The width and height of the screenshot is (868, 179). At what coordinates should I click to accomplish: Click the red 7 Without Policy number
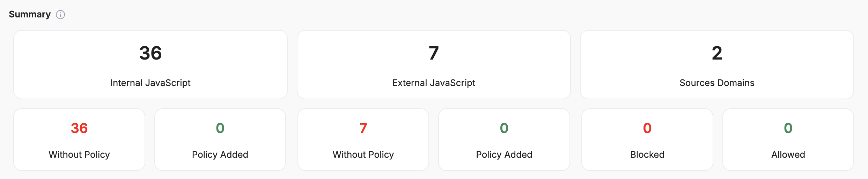click(363, 128)
